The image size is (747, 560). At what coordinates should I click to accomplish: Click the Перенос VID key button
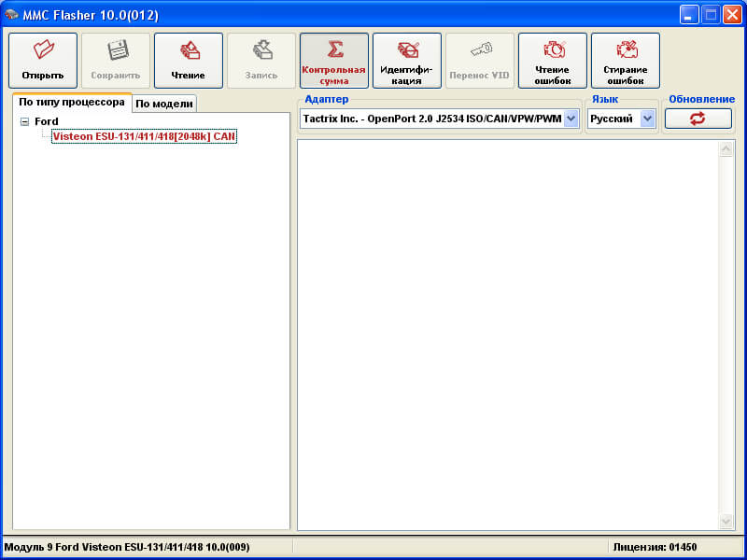480,61
